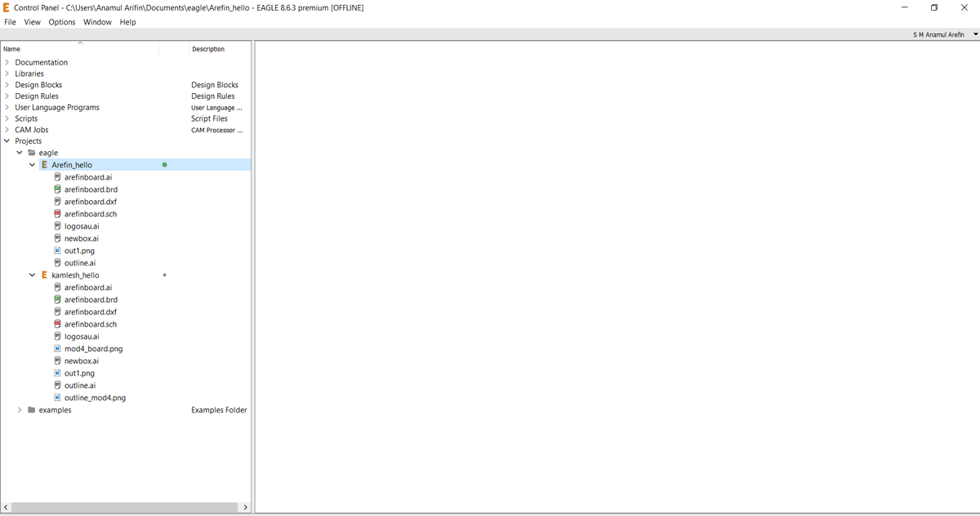Click outline.ai icon under Arefin_hello
Viewport: 980px width, 516px height.
coord(58,263)
